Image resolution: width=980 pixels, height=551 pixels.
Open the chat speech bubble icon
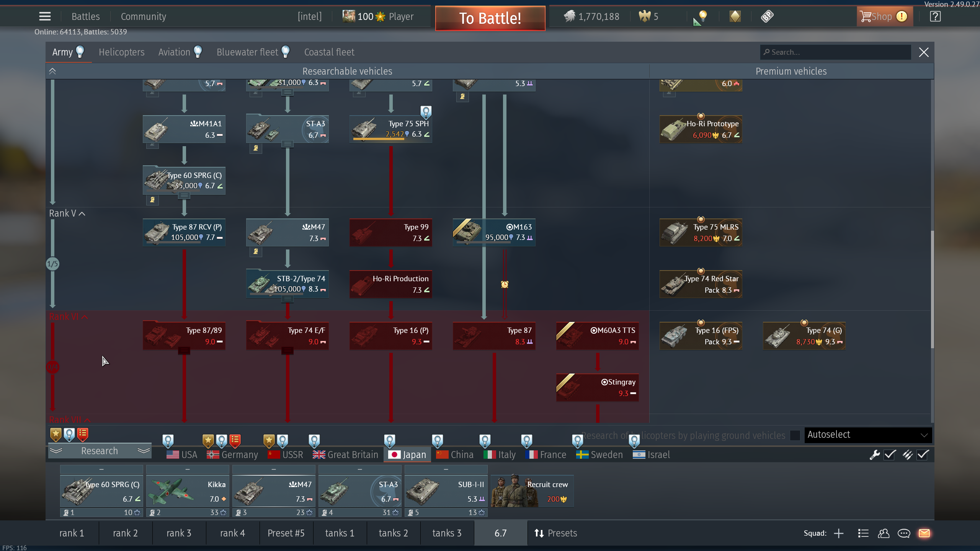[x=904, y=533]
